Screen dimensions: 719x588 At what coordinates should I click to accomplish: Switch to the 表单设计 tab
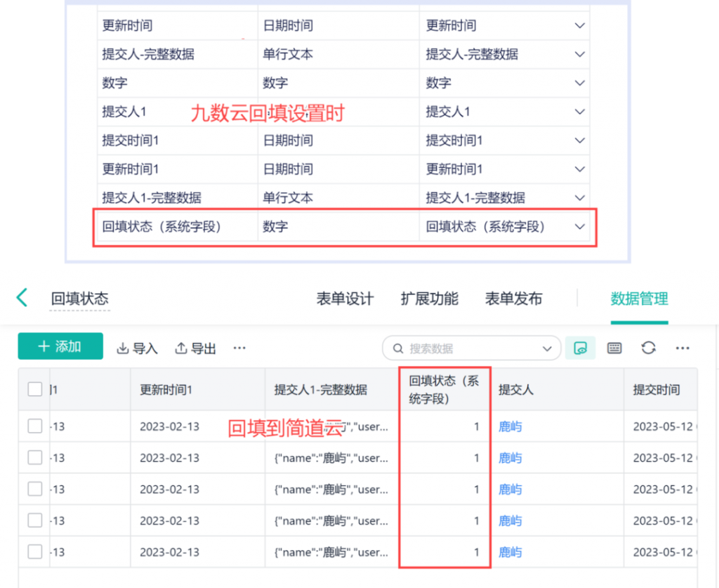(345, 299)
